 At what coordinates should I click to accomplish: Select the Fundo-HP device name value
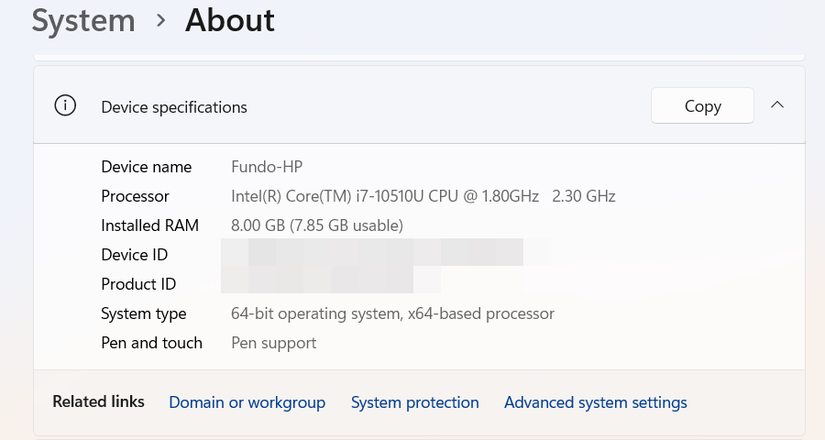tap(265, 167)
